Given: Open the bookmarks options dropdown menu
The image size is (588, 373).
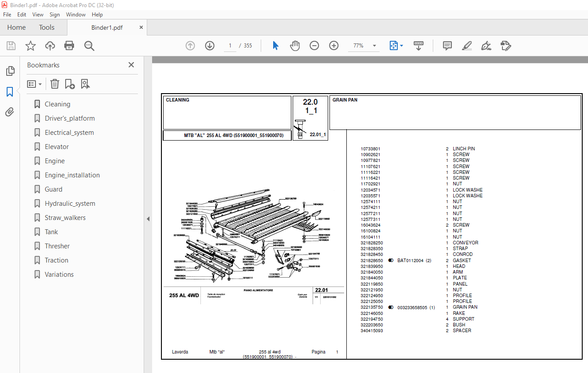Looking at the screenshot, I should pos(34,84).
